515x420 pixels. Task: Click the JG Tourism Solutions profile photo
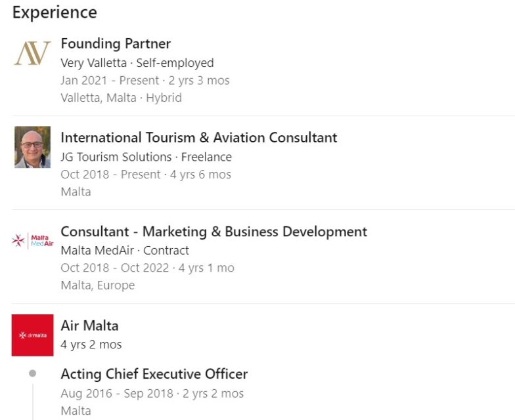tap(32, 147)
